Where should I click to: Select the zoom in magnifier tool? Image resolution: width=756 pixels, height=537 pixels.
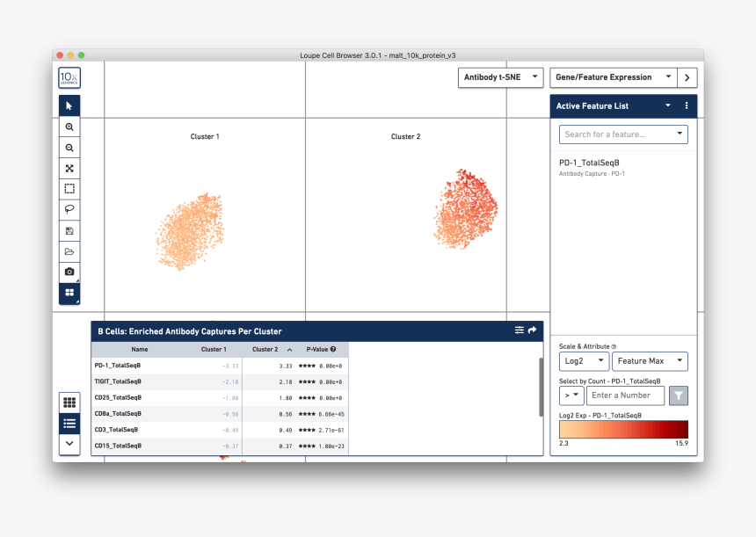69,127
